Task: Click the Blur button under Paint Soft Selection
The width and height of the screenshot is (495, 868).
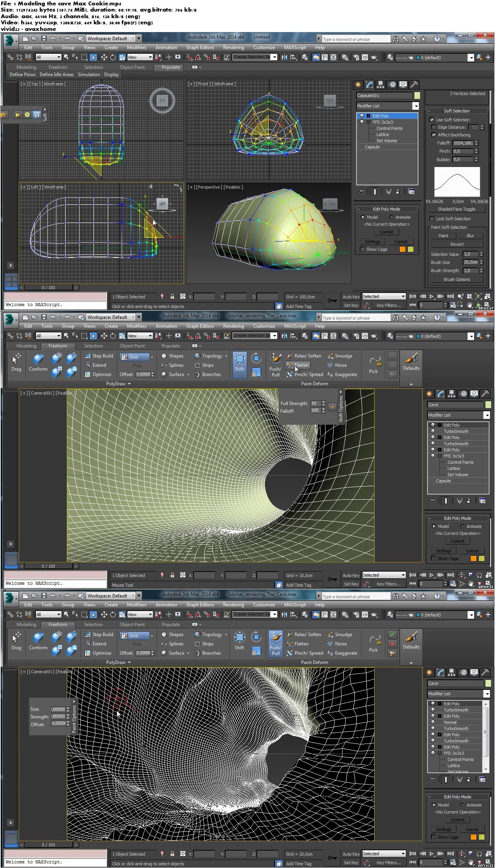Action: (x=470, y=236)
